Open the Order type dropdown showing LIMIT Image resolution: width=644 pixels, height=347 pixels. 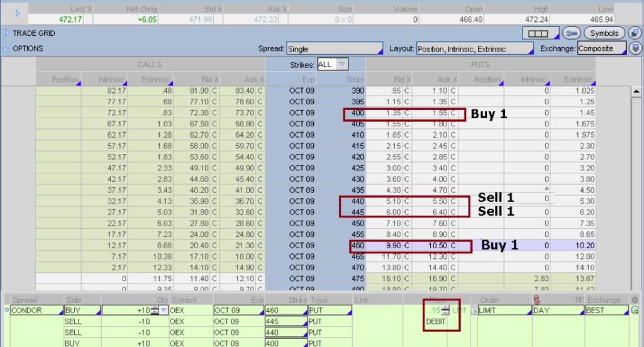(505, 311)
